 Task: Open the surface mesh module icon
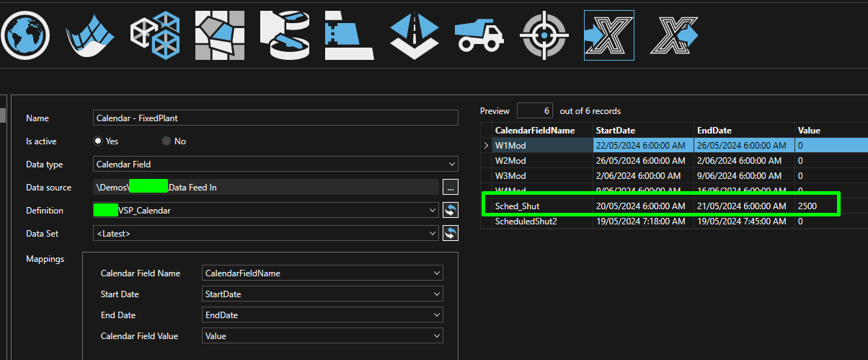coord(90,35)
